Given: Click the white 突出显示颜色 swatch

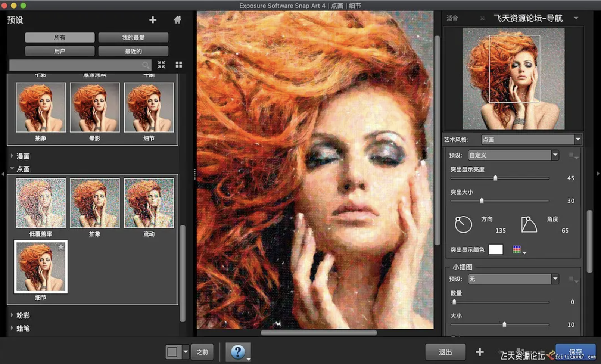Looking at the screenshot, I should 496,250.
